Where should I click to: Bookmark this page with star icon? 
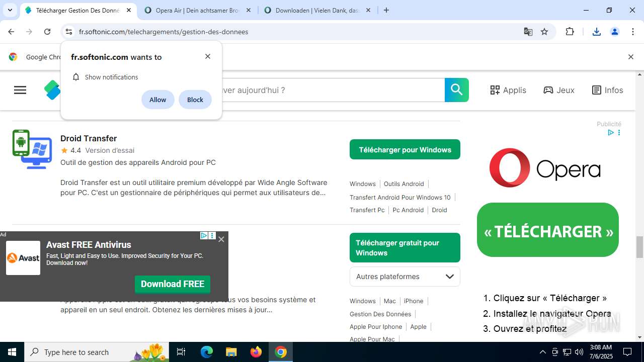[544, 32]
